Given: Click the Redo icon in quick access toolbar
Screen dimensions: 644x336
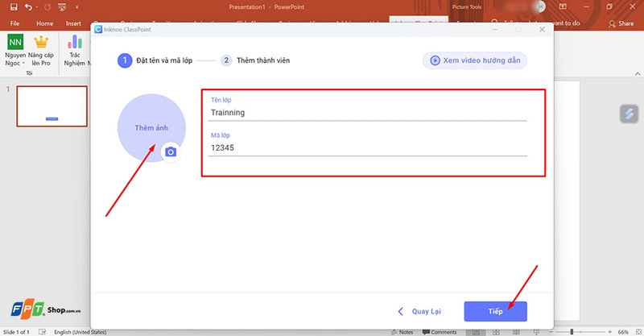Looking at the screenshot, I should [x=47, y=7].
